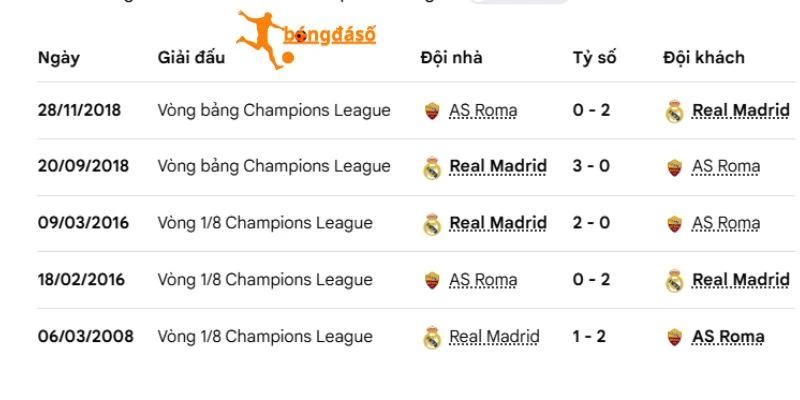Image resolution: width=800 pixels, height=400 pixels.
Task: Click the Ngày column header
Action: [x=59, y=58]
